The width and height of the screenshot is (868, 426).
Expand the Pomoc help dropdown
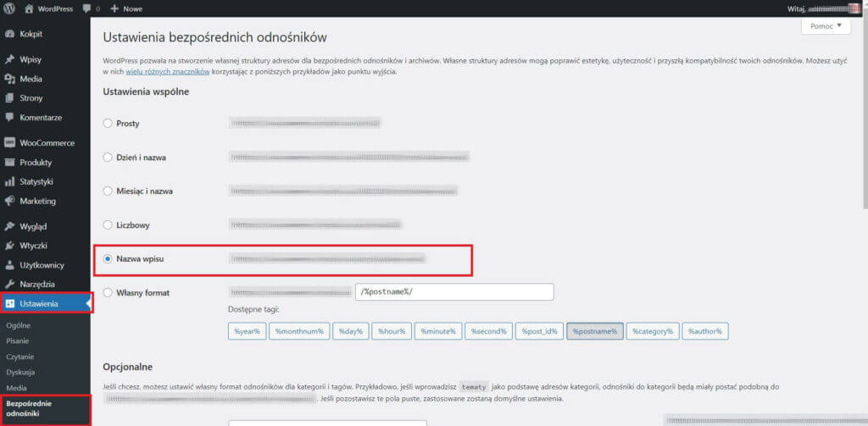point(826,26)
